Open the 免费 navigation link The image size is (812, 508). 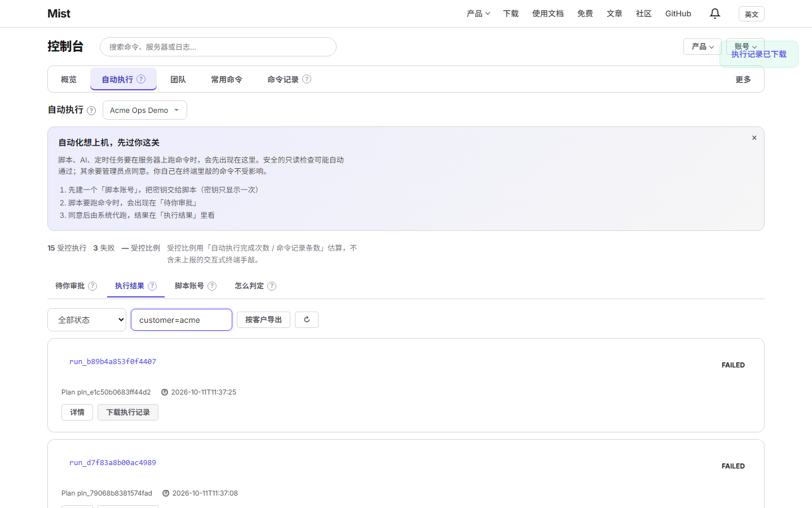coord(585,14)
